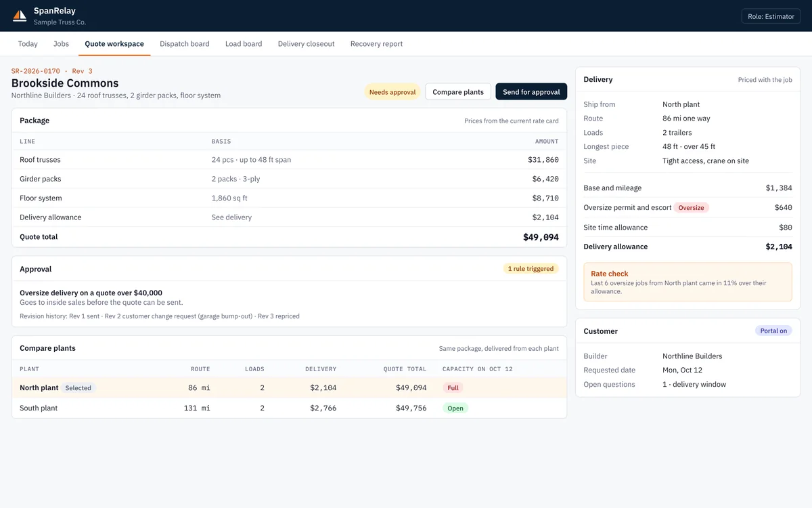This screenshot has width=812, height=508.
Task: Click the Compare plants button
Action: (458, 92)
